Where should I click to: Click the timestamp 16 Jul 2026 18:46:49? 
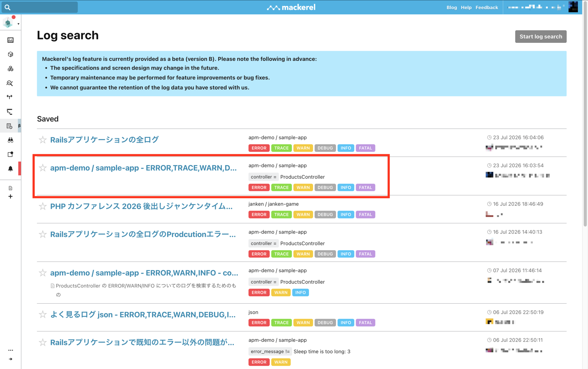[518, 204]
